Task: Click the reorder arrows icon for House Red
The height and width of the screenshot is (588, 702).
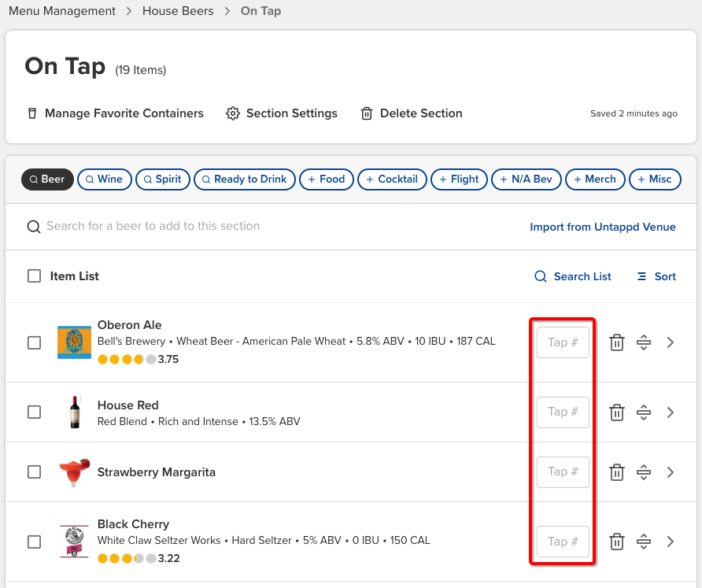Action: click(644, 412)
